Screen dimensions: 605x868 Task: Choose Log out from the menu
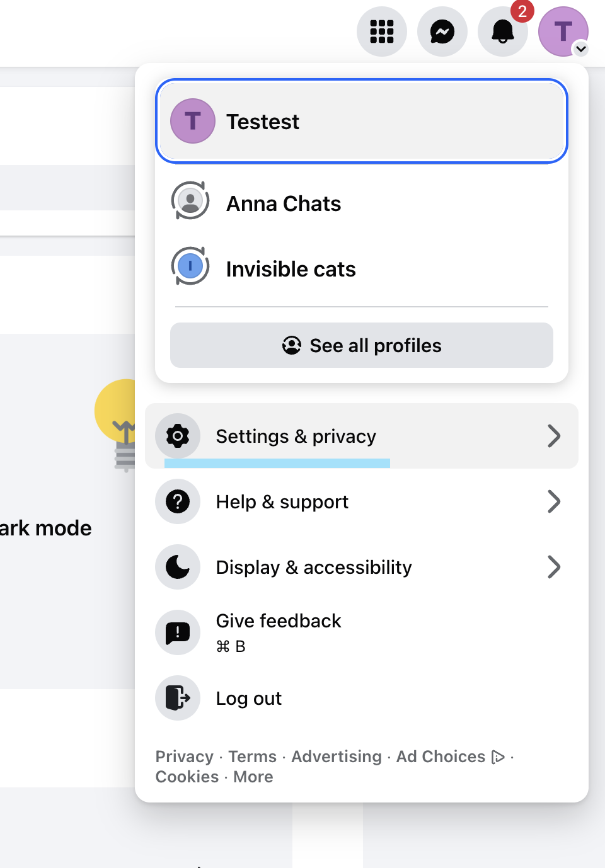coord(249,699)
